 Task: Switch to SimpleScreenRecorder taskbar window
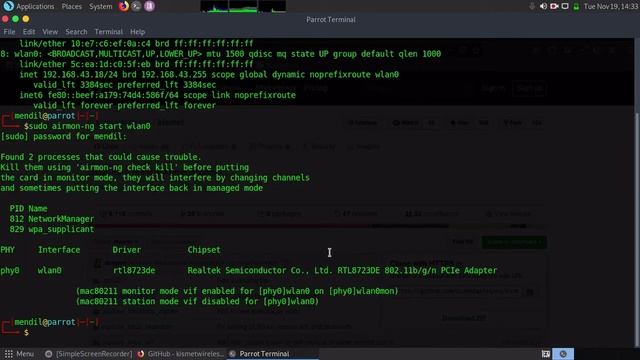pos(88,354)
